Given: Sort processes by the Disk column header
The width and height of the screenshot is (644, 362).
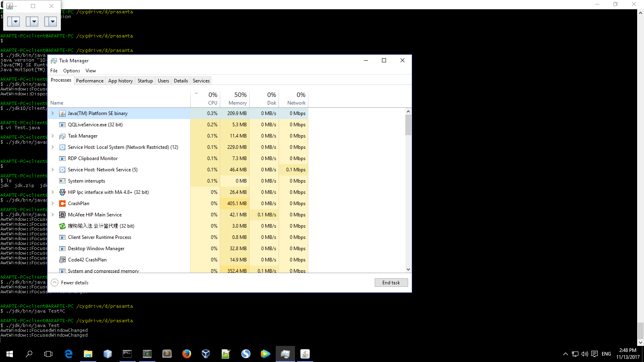Looking at the screenshot, I should pos(264,99).
